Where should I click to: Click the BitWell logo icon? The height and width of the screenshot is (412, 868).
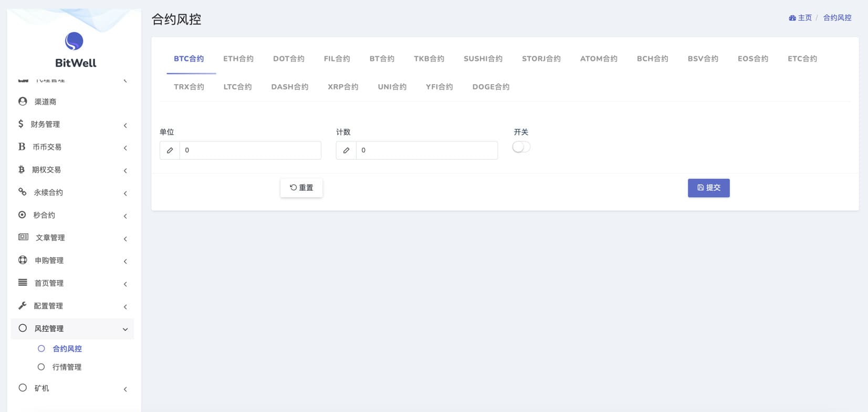coord(74,41)
